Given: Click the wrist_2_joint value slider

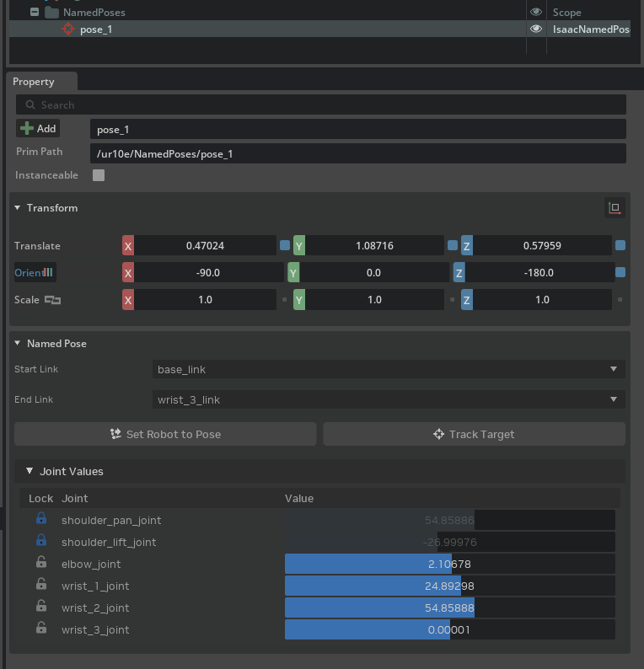Looking at the screenshot, I should point(449,607).
